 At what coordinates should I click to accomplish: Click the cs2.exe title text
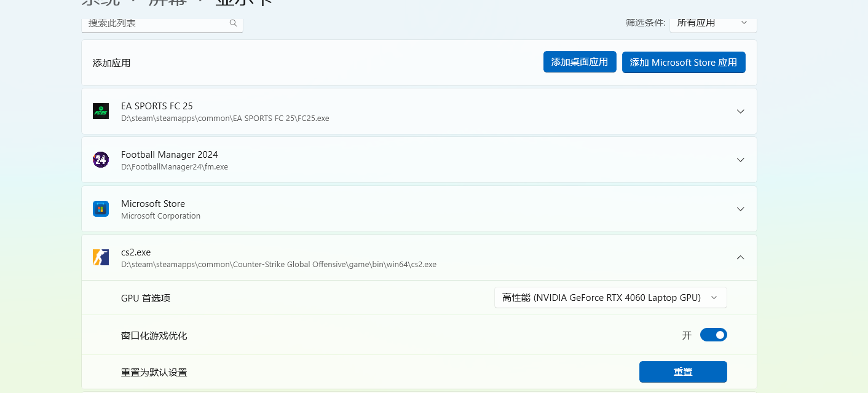pos(136,252)
